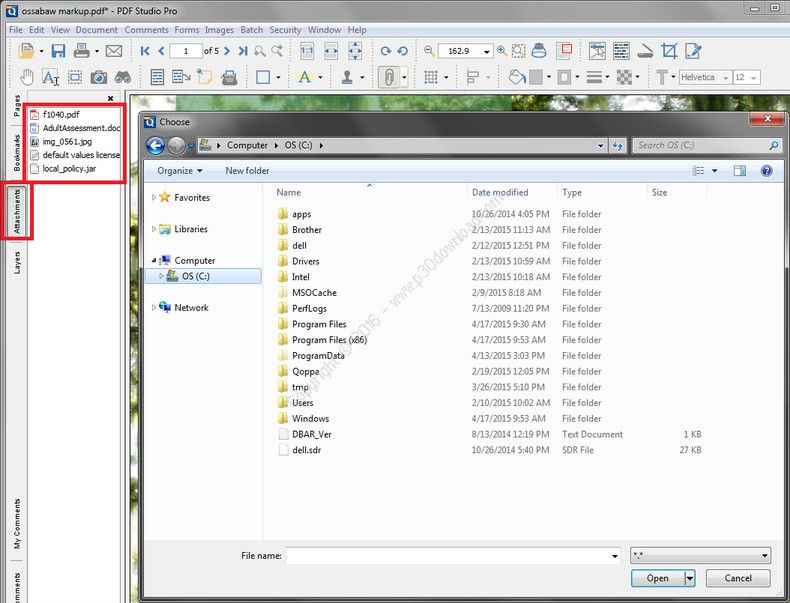Open the Search binoculars tool

pyautogui.click(x=123, y=77)
